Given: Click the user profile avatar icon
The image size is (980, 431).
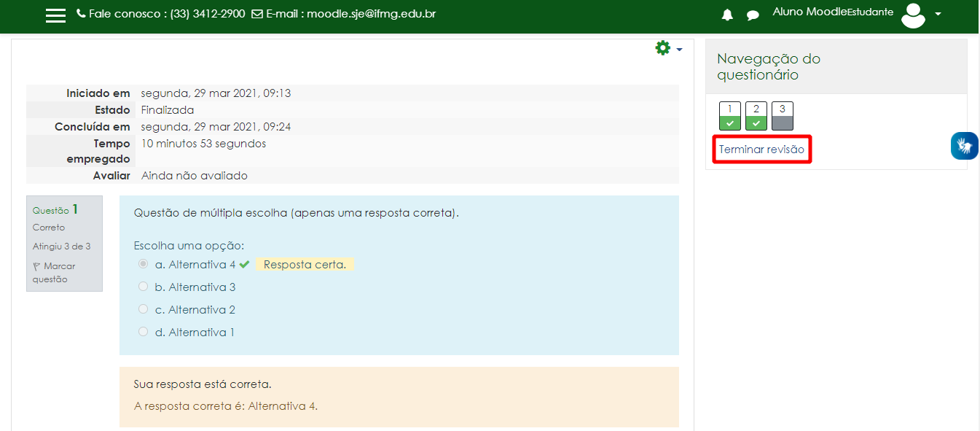Looking at the screenshot, I should pyautogui.click(x=913, y=15).
